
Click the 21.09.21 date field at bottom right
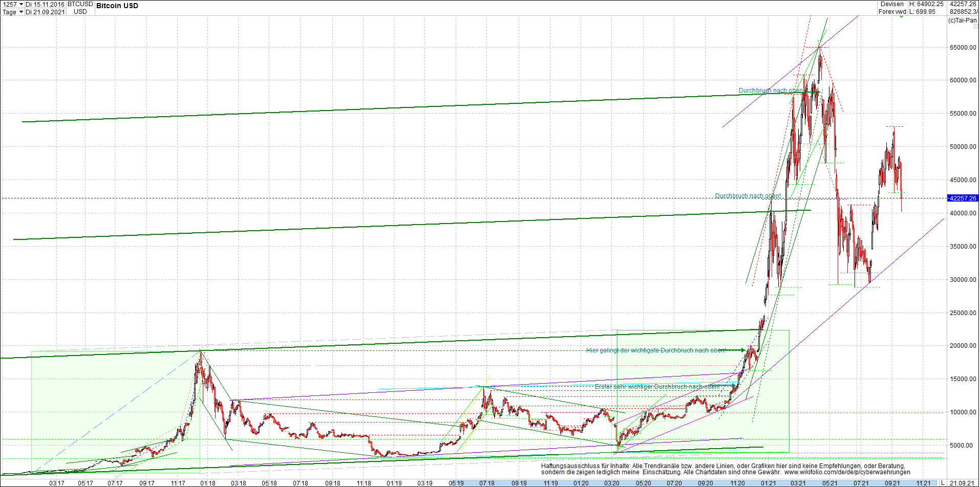click(x=963, y=483)
